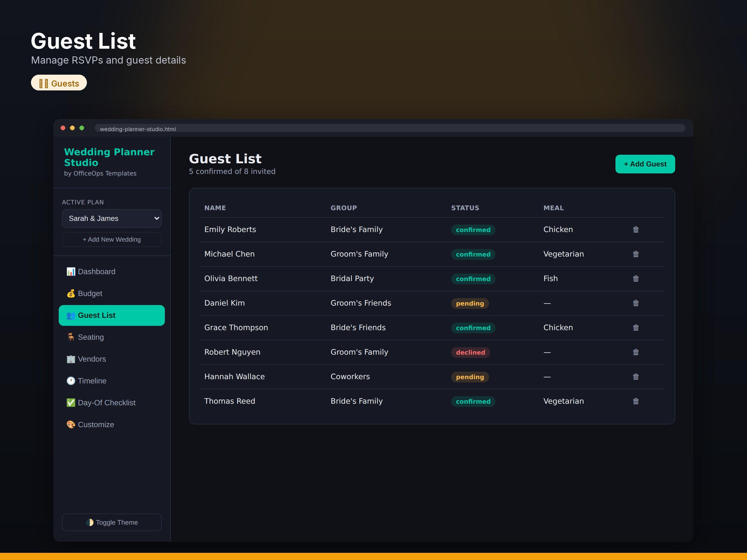Click + Add New Wedding button
The image size is (747, 560).
tap(112, 239)
